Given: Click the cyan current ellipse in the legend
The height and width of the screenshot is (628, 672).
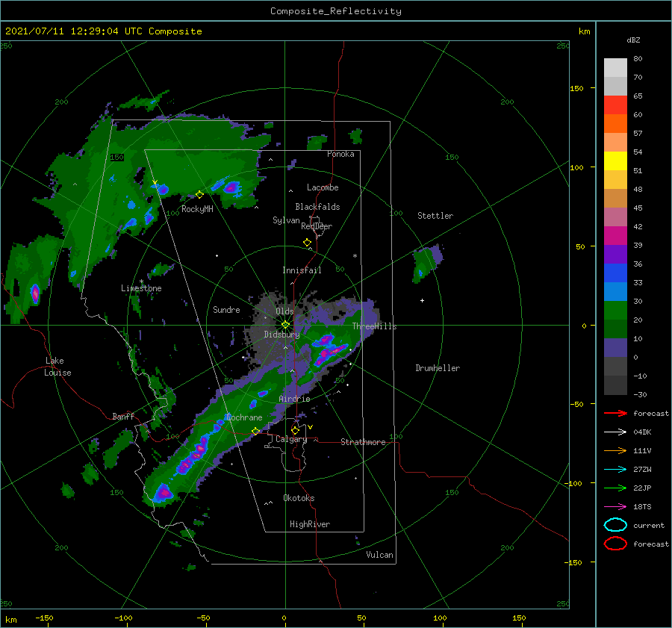Looking at the screenshot, I should click(x=615, y=525).
